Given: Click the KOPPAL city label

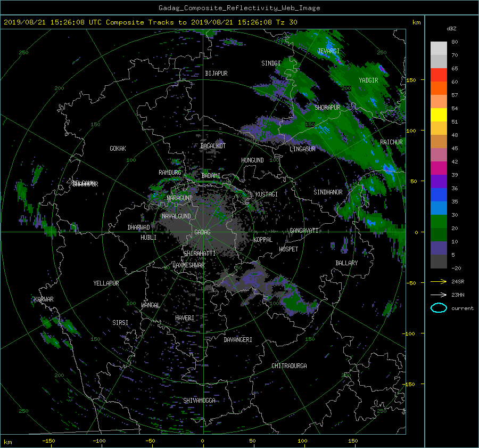Looking at the screenshot, I should pyautogui.click(x=263, y=240).
